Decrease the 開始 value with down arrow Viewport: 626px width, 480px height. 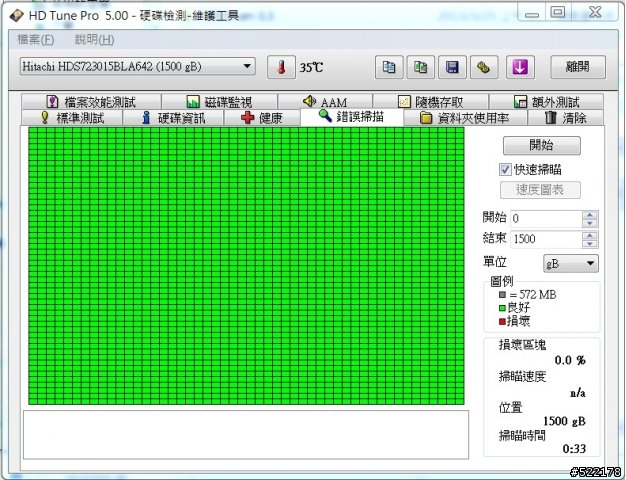[590, 223]
